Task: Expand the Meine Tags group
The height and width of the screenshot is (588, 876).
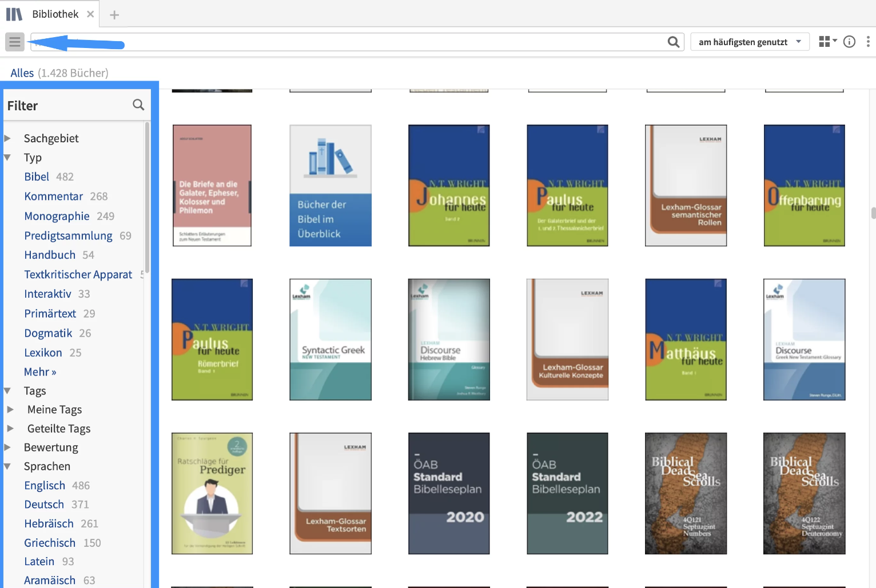Action: point(10,410)
